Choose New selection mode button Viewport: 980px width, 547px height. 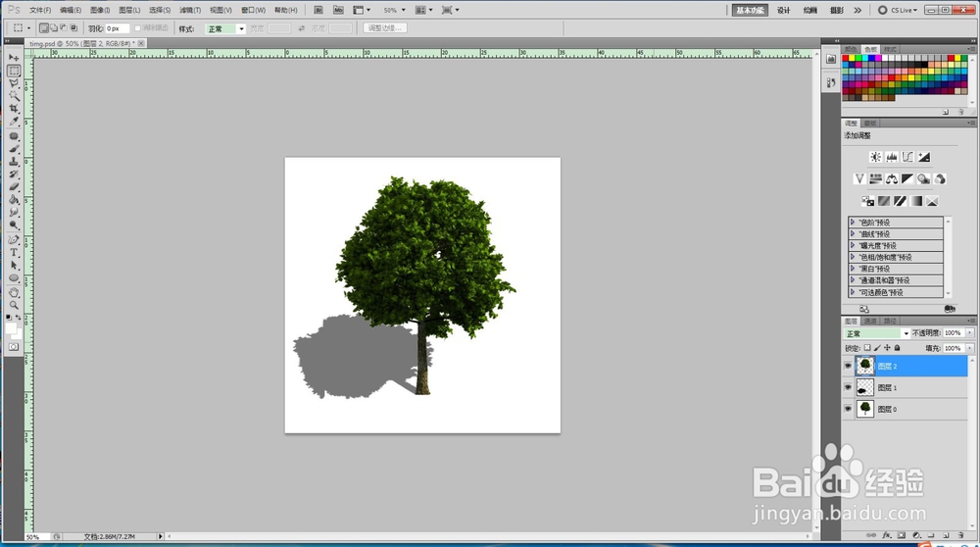pyautogui.click(x=44, y=28)
